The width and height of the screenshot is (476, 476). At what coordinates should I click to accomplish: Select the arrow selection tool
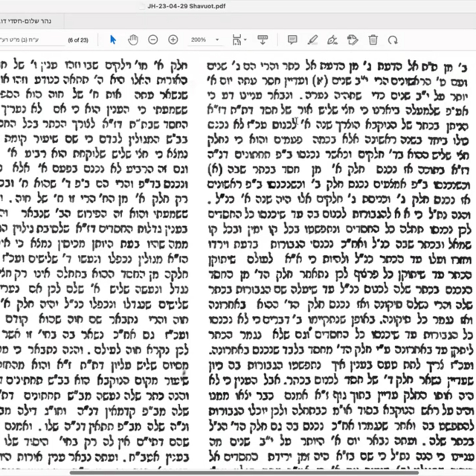point(113,40)
